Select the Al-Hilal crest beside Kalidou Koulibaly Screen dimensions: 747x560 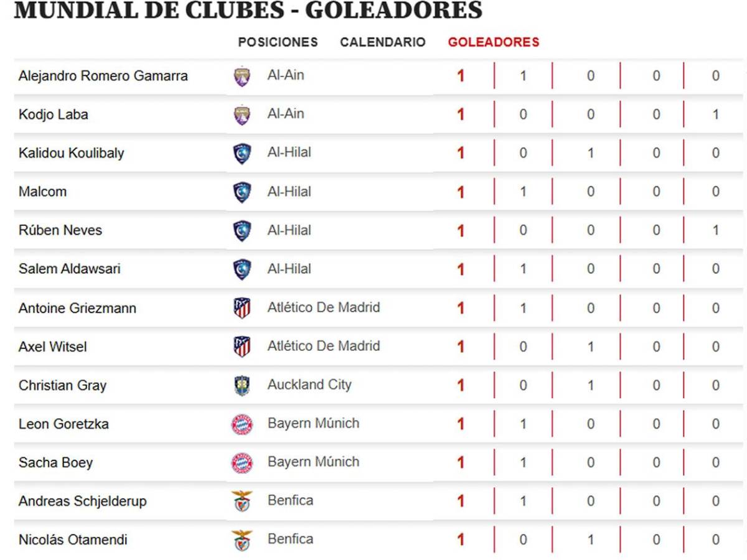[242, 152]
